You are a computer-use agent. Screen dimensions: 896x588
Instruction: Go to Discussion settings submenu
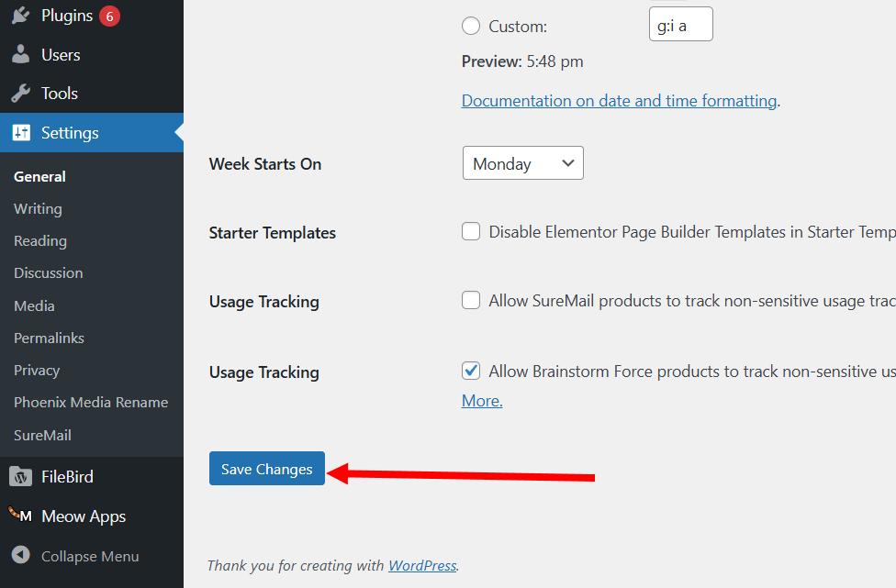48,272
